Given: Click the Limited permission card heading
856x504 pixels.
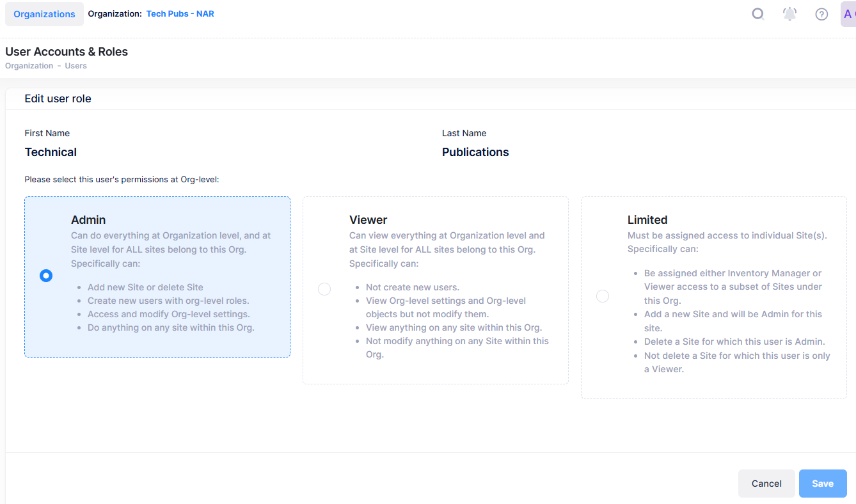Looking at the screenshot, I should point(647,220).
